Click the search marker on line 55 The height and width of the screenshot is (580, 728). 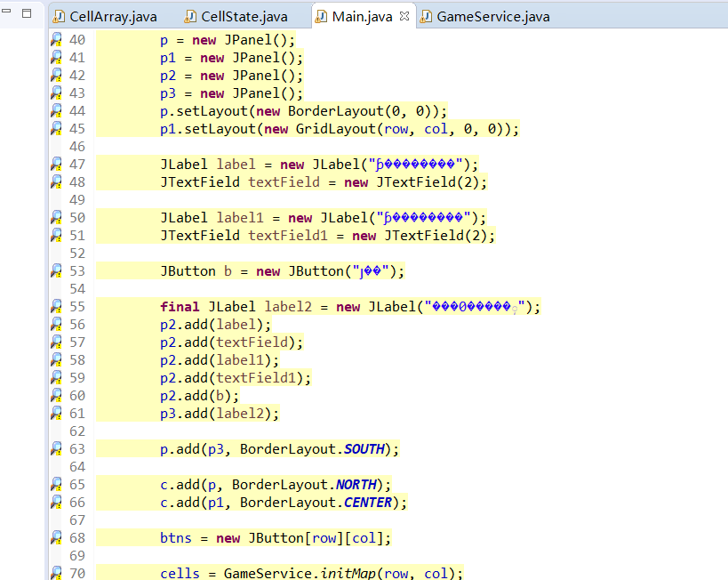[56, 306]
